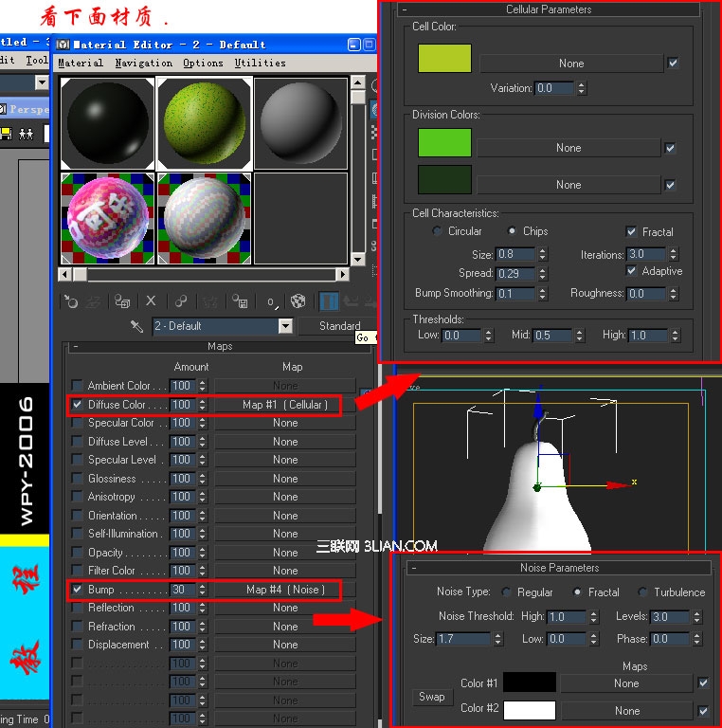Click the Get Material icon
722x728 pixels.
(x=71, y=301)
